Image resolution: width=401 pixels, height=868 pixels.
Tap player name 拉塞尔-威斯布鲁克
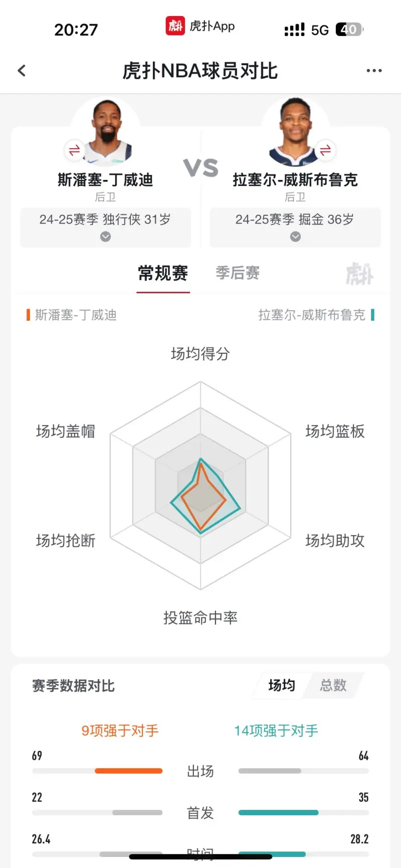click(x=295, y=179)
